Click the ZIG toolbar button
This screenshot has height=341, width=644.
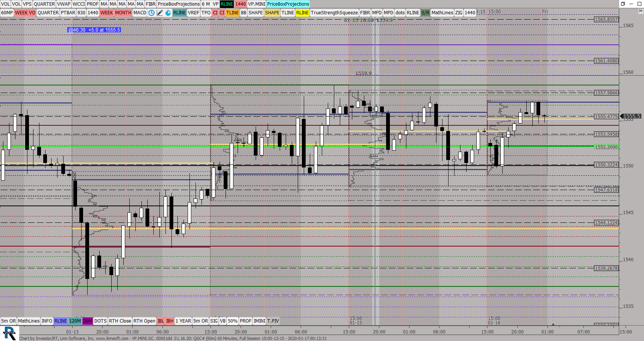pos(459,13)
